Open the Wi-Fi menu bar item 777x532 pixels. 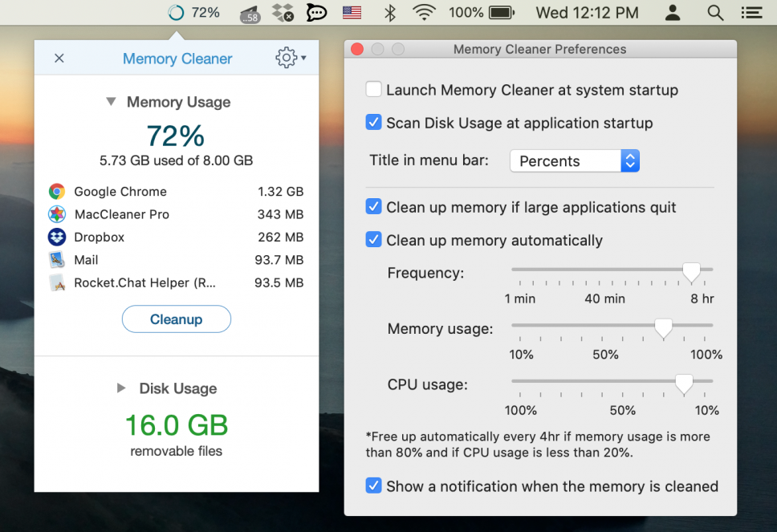point(424,13)
